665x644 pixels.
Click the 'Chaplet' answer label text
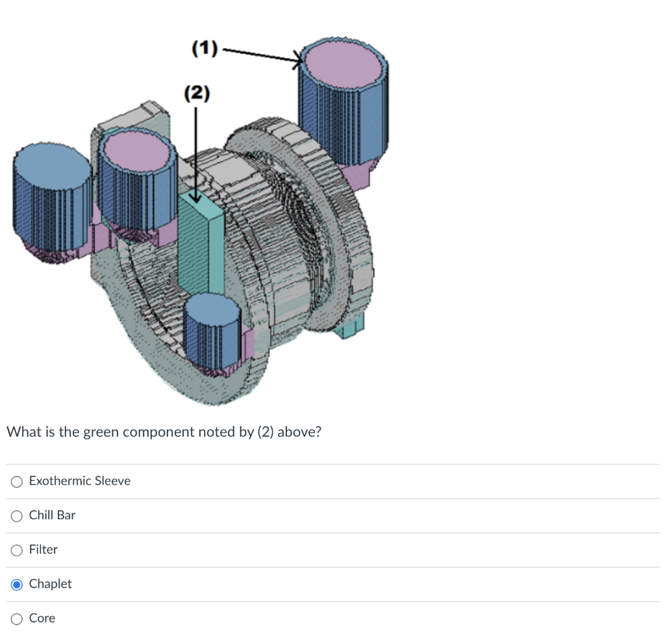[51, 584]
